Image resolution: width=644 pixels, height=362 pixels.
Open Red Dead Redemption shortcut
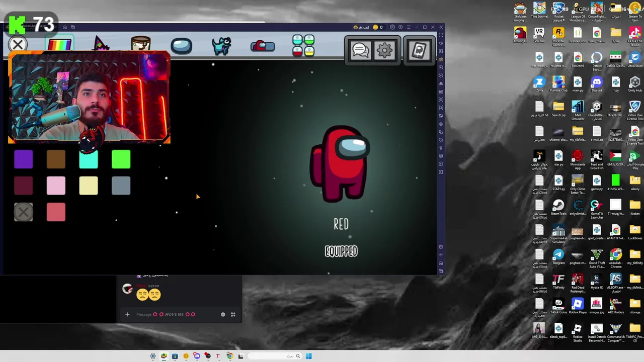click(x=578, y=283)
